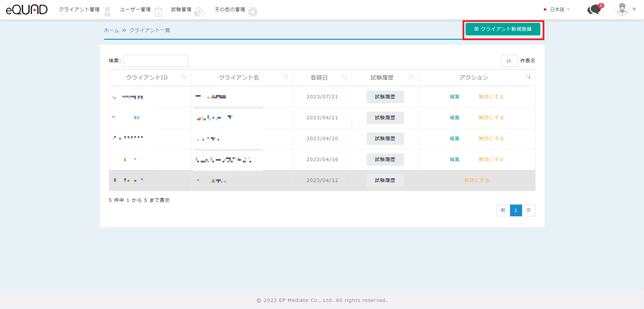Click the クライアント新規登録 button
This screenshot has width=644, height=309.
point(503,29)
